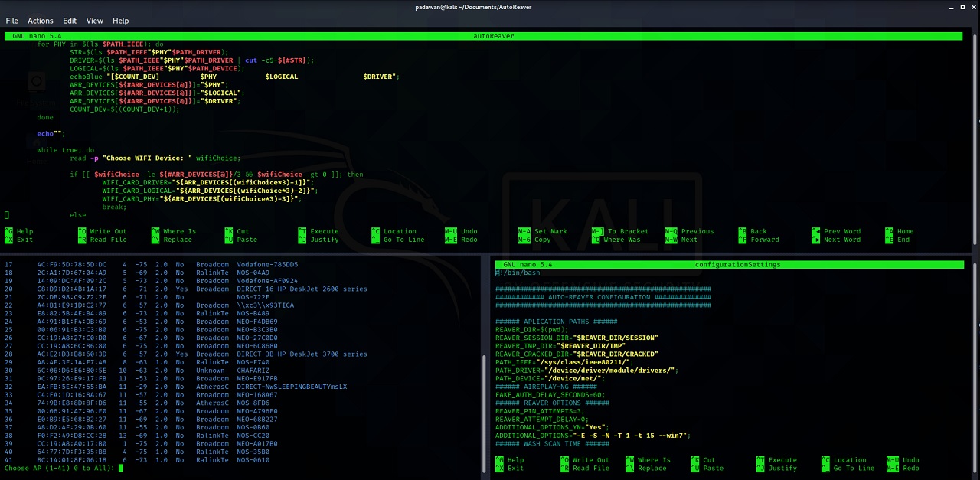Select DIRECT-16-HP DeskJet 2600 series row
This screenshot has width=980, height=480.
click(186, 289)
